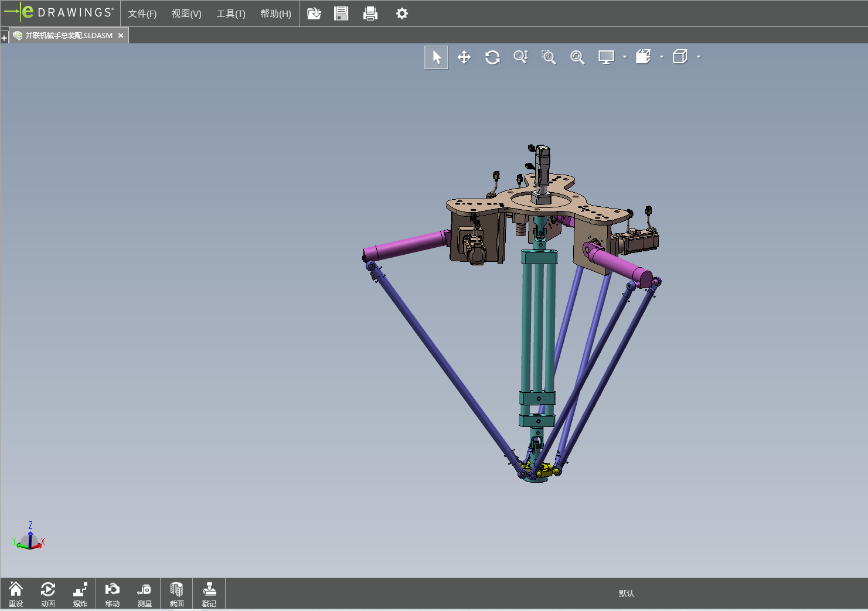Activate the Zoom to area tool
Image resolution: width=868 pixels, height=611 pixels.
point(549,57)
